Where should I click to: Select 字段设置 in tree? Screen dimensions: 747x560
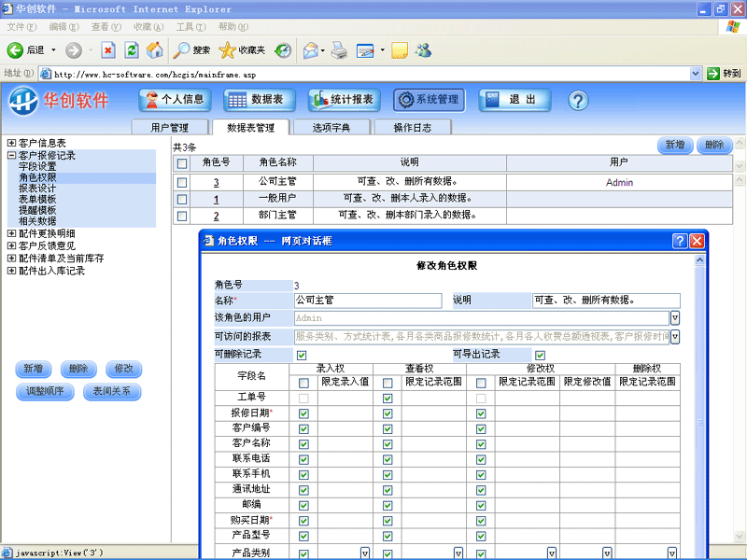37,166
